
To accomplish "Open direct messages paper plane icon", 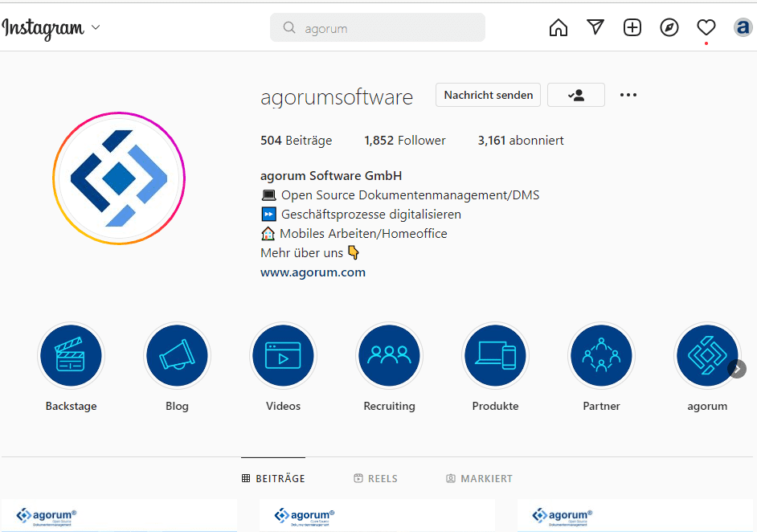I will [x=595, y=27].
